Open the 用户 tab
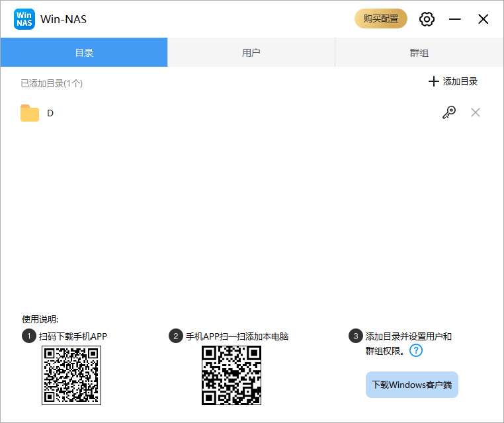 [x=251, y=53]
